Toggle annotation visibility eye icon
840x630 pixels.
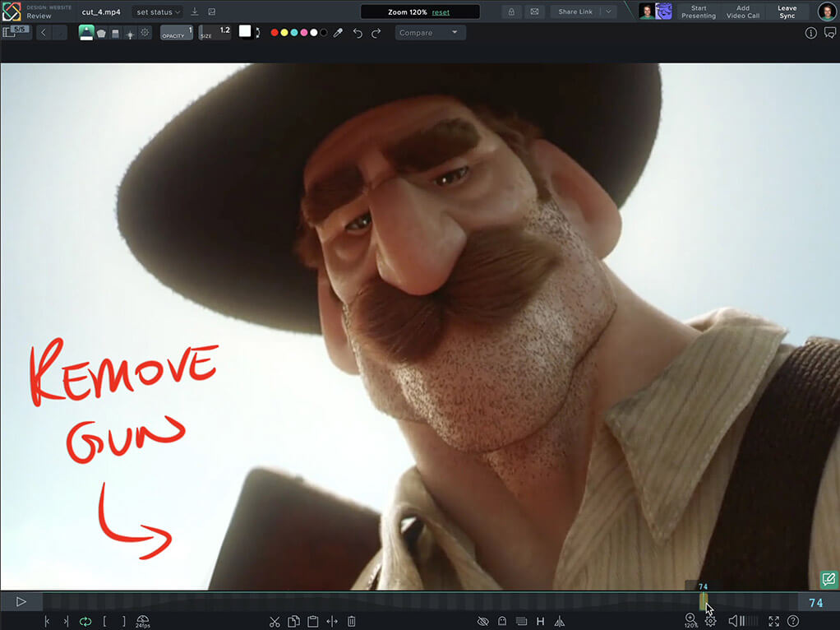coord(482,622)
